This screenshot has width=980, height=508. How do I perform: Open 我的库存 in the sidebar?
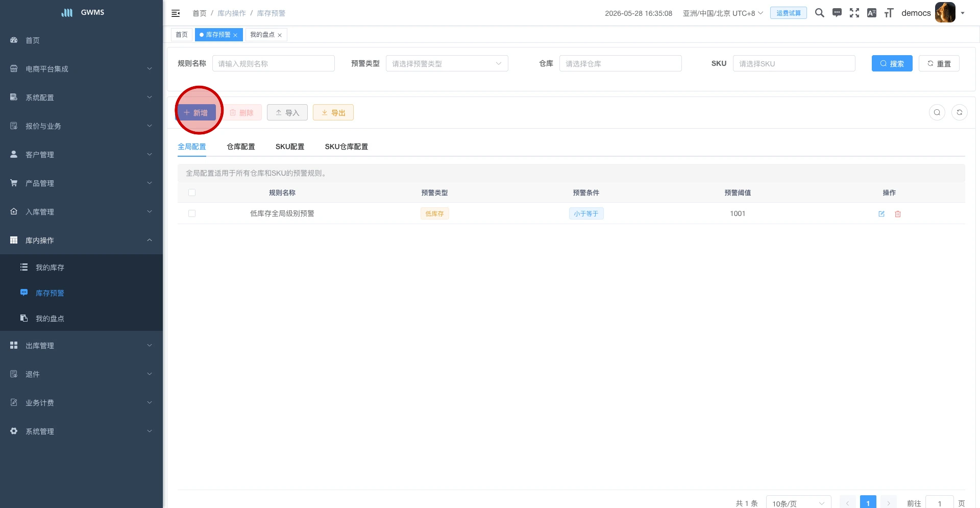pos(82,267)
